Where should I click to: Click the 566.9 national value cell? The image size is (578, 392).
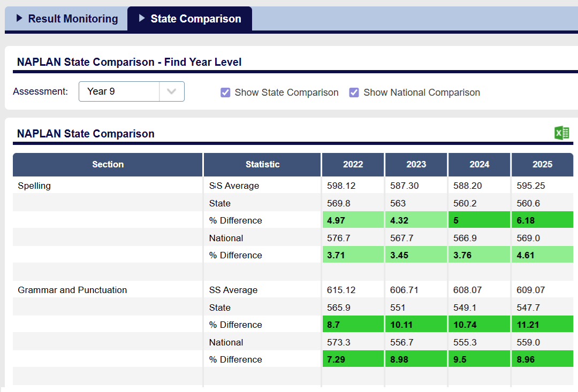(479, 238)
